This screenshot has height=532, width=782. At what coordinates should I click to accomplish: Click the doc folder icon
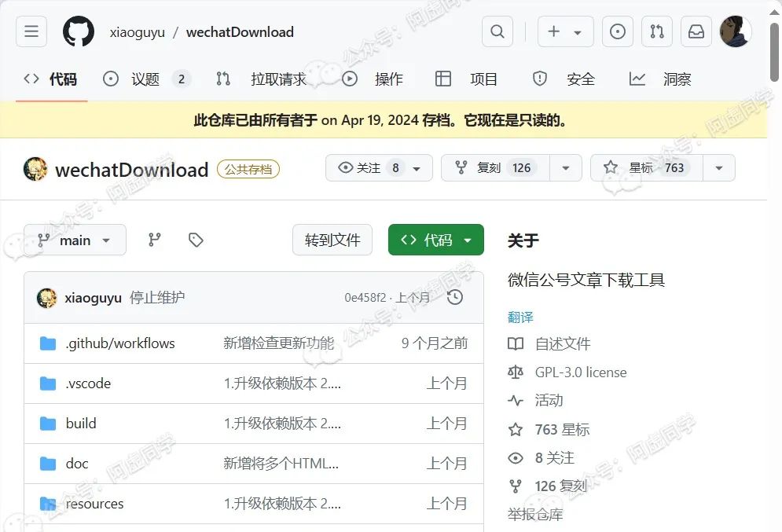pyautogui.click(x=48, y=464)
